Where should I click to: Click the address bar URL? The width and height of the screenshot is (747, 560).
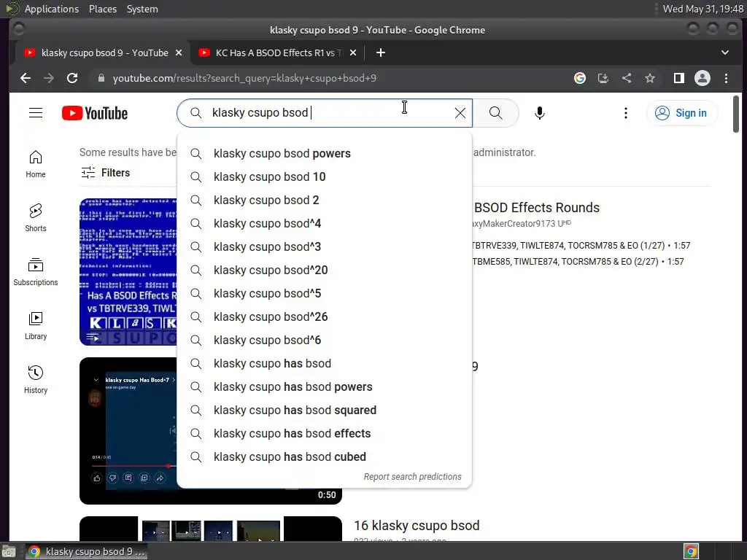coord(244,78)
